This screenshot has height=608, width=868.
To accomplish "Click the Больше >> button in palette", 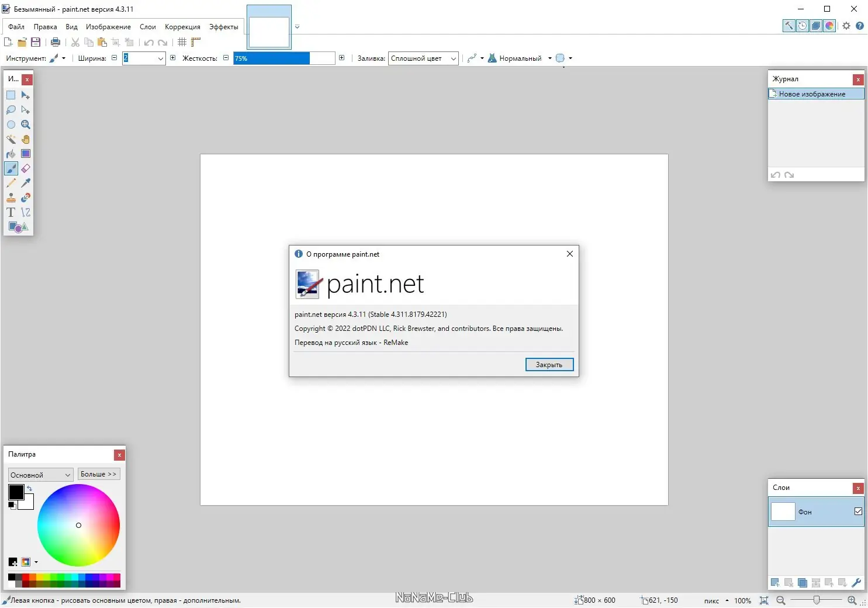I will click(99, 474).
